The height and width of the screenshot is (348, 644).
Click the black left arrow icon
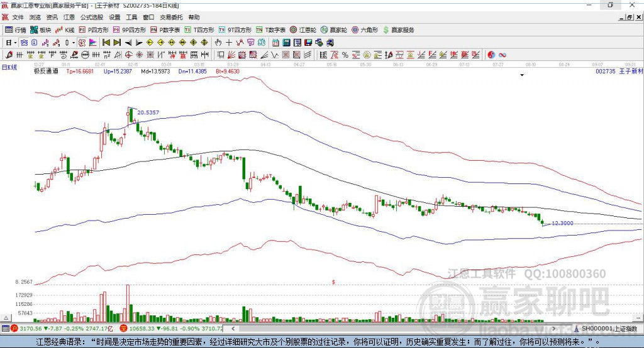[128, 43]
